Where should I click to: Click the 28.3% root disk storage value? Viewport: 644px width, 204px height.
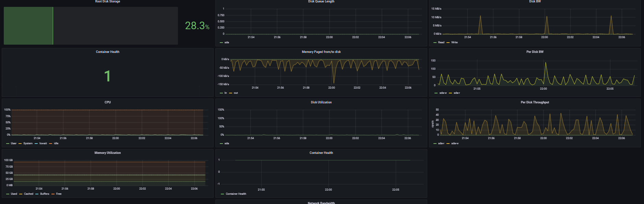197,26
